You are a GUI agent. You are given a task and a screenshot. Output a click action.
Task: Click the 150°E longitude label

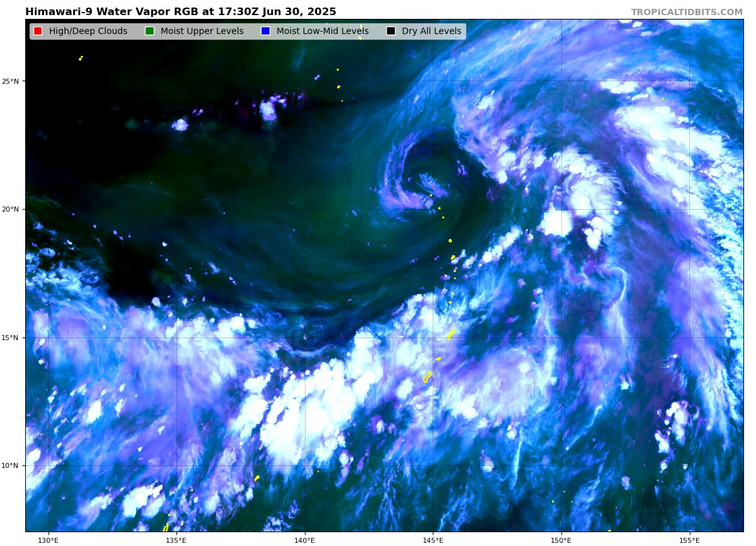pyautogui.click(x=561, y=540)
